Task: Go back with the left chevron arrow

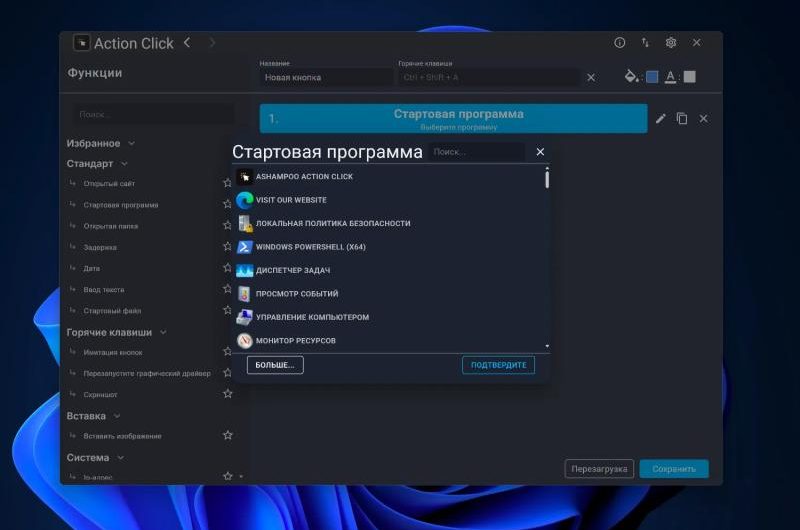Action: pyautogui.click(x=187, y=43)
